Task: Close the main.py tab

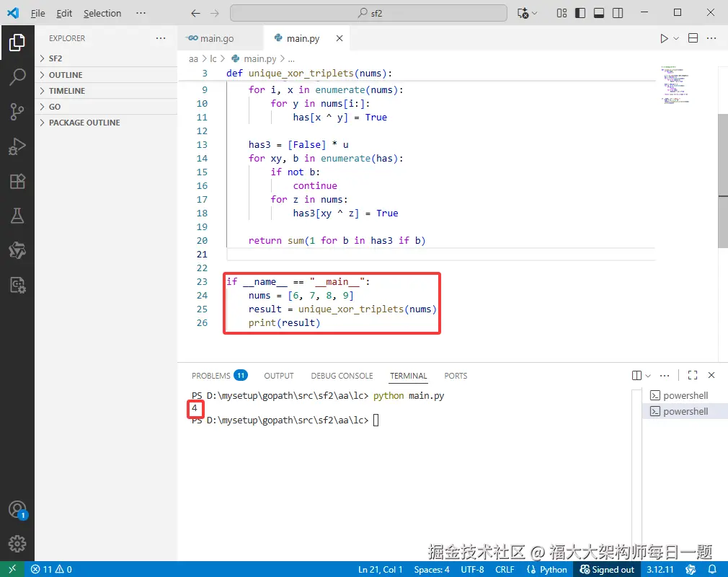Action: (339, 38)
